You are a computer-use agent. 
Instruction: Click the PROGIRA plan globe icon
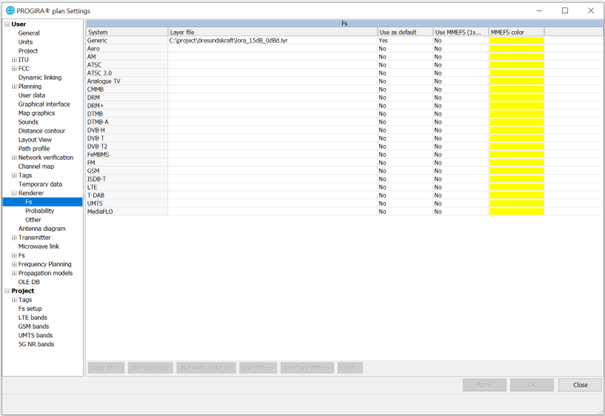10,10
